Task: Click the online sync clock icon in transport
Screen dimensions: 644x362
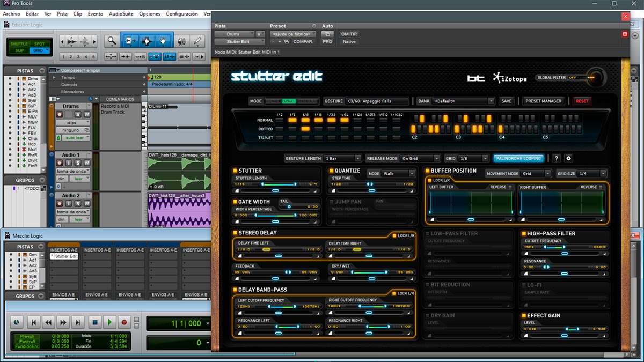Action: pos(16,322)
